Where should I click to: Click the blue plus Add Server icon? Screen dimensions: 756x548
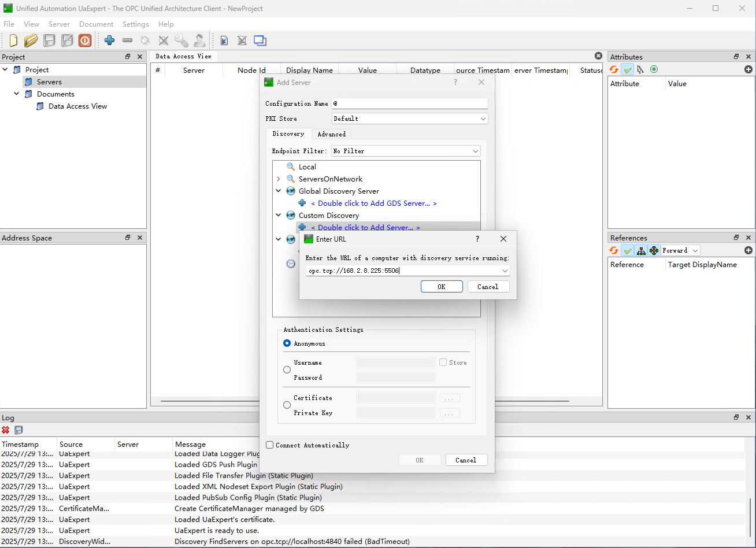(110, 40)
